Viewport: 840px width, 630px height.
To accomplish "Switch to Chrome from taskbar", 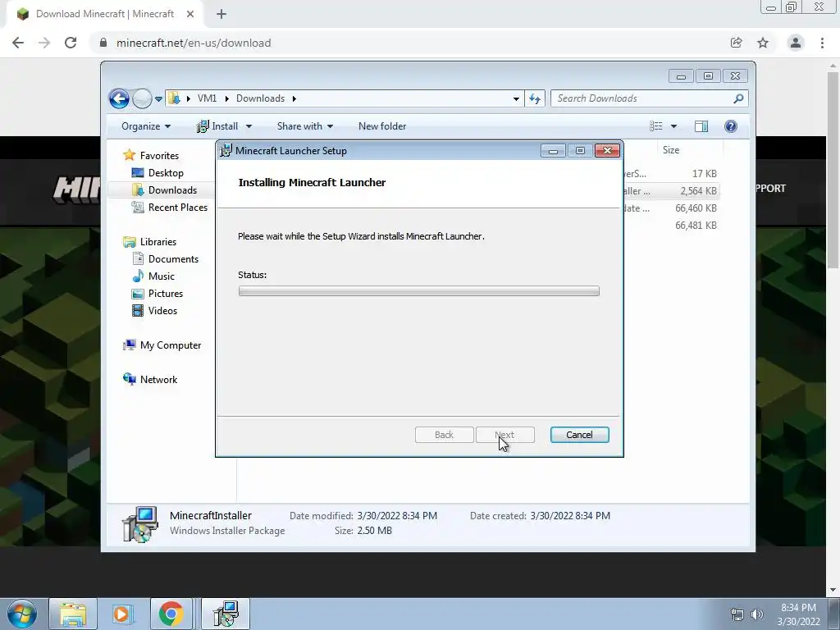I will click(x=171, y=614).
